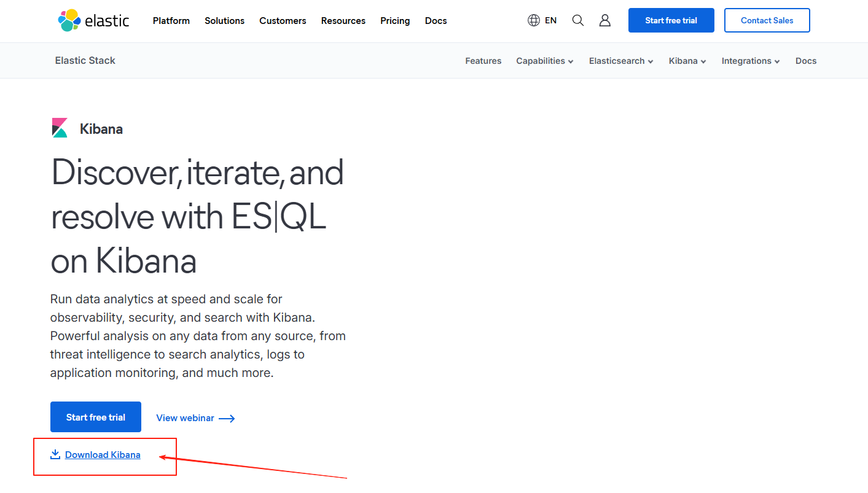Click the EN language label

(550, 20)
